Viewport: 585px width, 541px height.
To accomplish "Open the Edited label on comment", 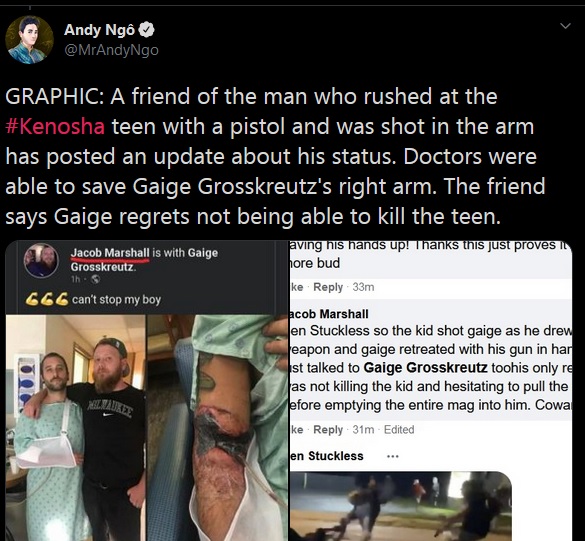I will click(399, 429).
